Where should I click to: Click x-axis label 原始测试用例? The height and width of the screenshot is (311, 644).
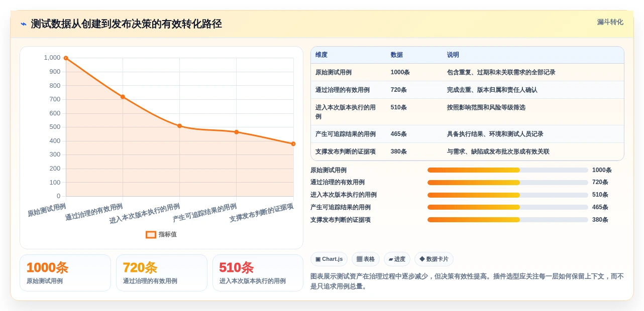point(47,210)
